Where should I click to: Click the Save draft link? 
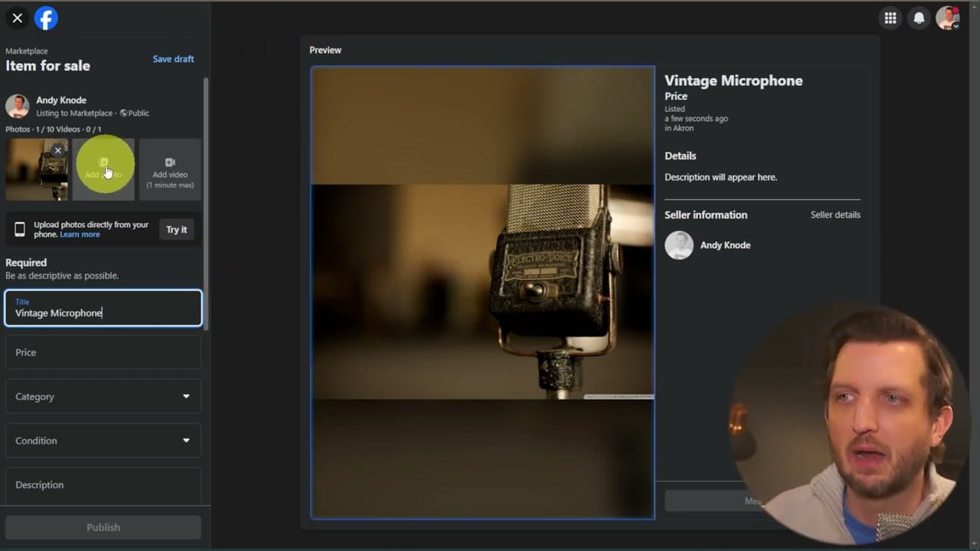coord(173,59)
